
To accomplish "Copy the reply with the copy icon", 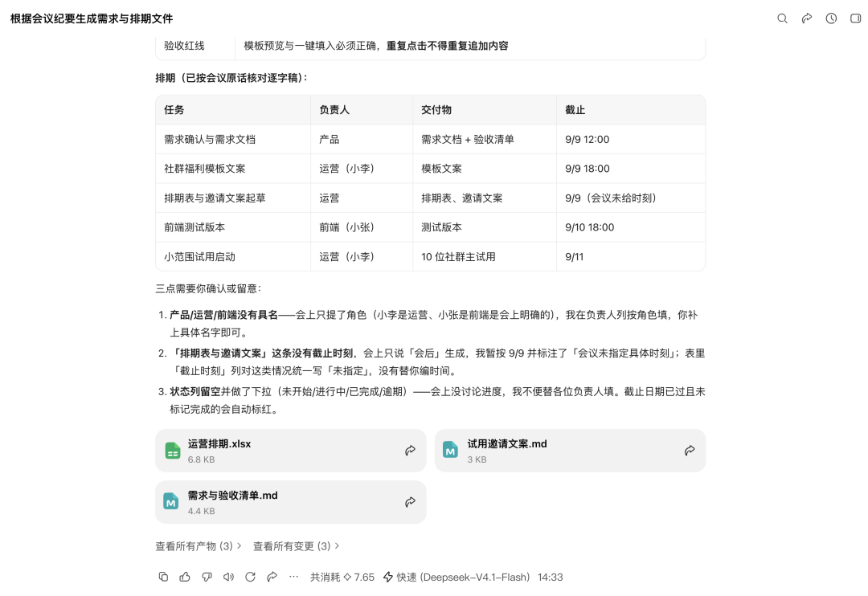I will pyautogui.click(x=163, y=577).
